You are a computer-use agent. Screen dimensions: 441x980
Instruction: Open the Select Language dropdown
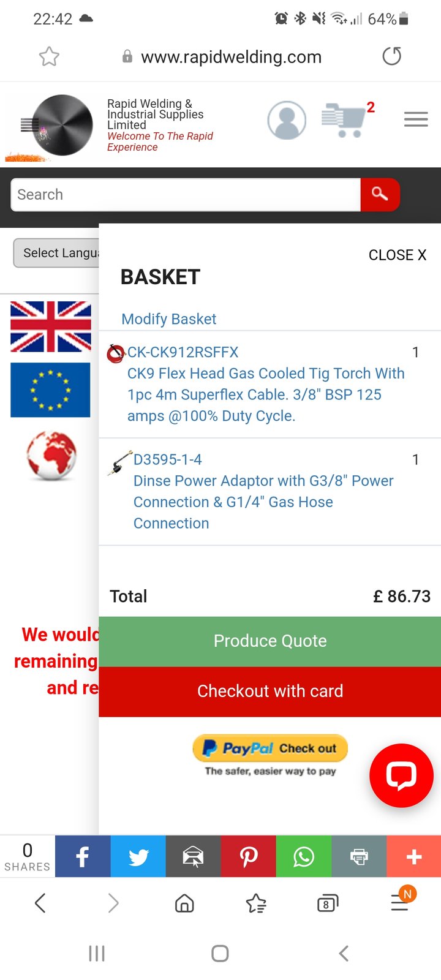tap(56, 253)
